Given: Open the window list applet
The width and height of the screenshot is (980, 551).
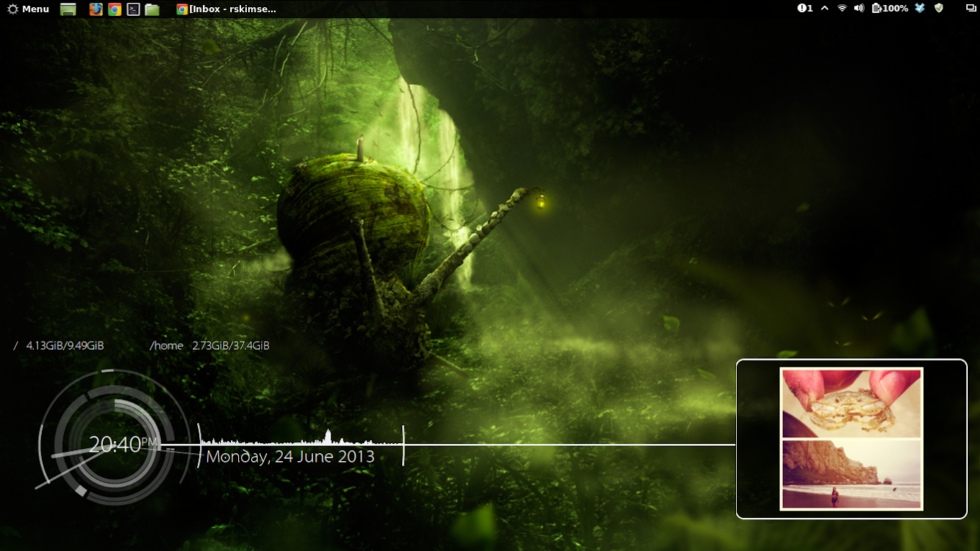Looking at the screenshot, I should click(x=971, y=9).
